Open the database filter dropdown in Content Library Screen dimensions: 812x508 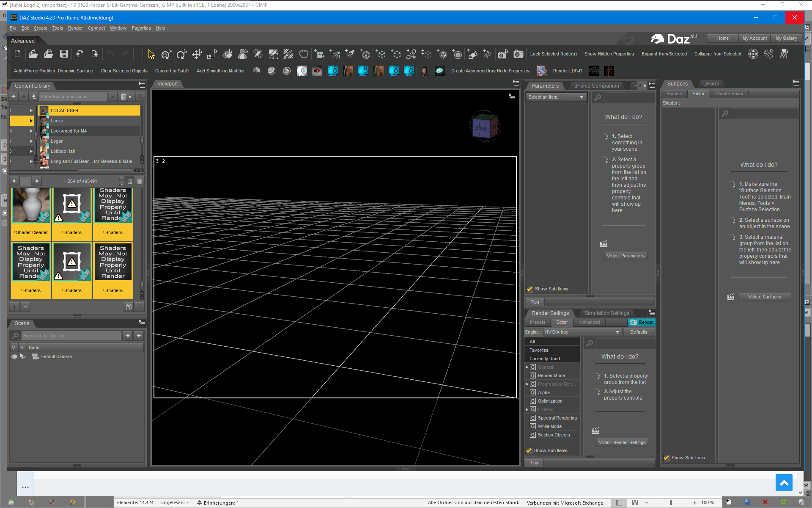(126, 97)
